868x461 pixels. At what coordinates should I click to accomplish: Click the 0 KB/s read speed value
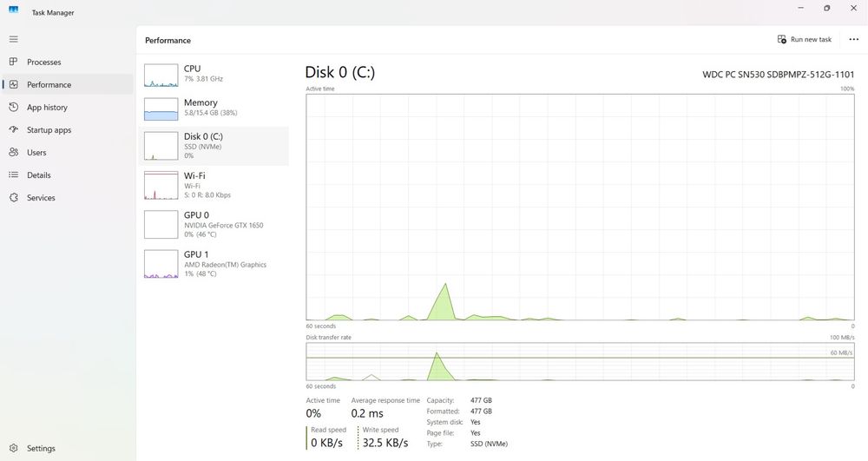pyautogui.click(x=326, y=443)
